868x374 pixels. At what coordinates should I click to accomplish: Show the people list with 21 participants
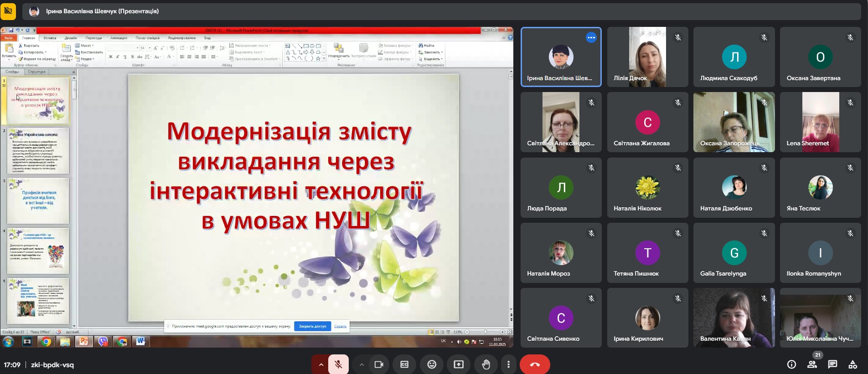pyautogui.click(x=812, y=364)
